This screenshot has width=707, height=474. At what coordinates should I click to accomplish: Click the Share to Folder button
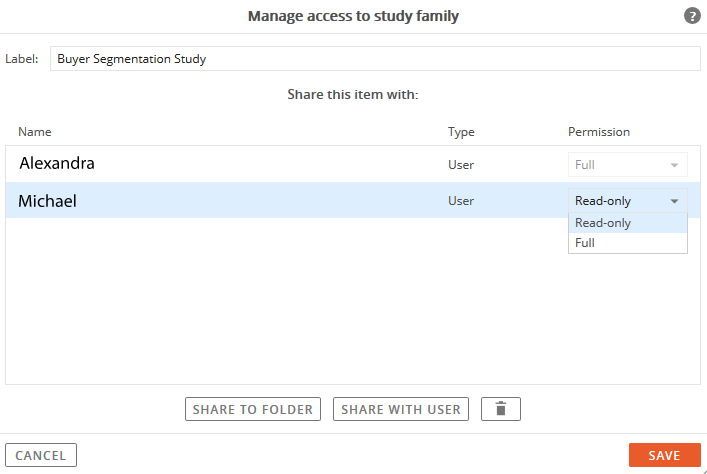252,409
